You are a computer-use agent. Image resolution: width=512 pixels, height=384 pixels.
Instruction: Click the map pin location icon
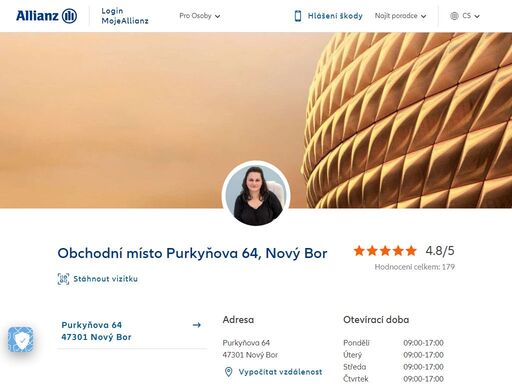pyautogui.click(x=228, y=372)
